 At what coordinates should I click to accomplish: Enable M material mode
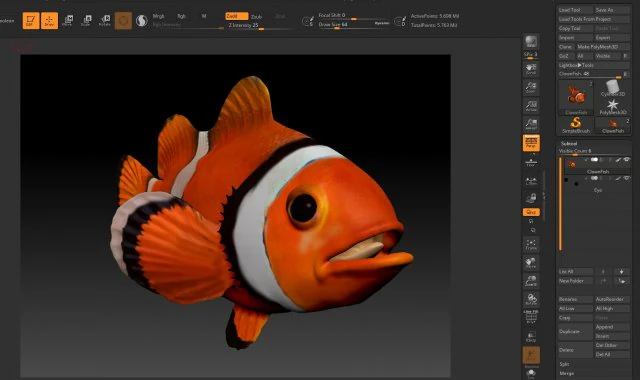pyautogui.click(x=204, y=16)
